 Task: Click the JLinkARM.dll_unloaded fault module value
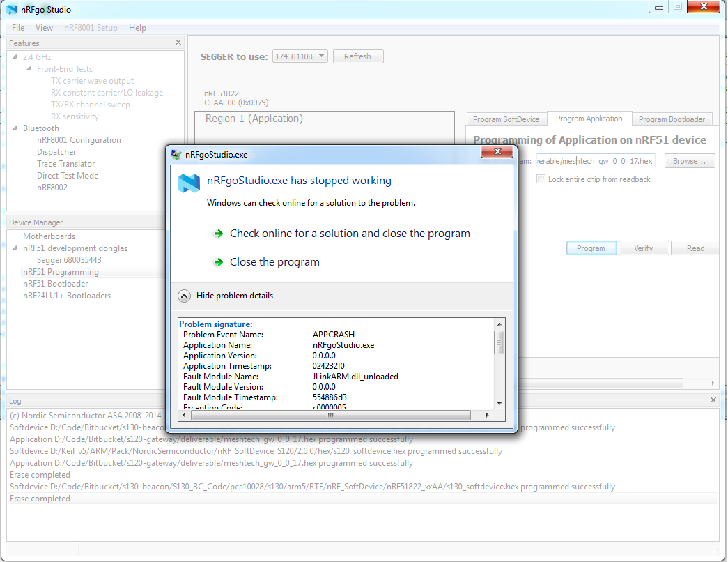coord(355,377)
